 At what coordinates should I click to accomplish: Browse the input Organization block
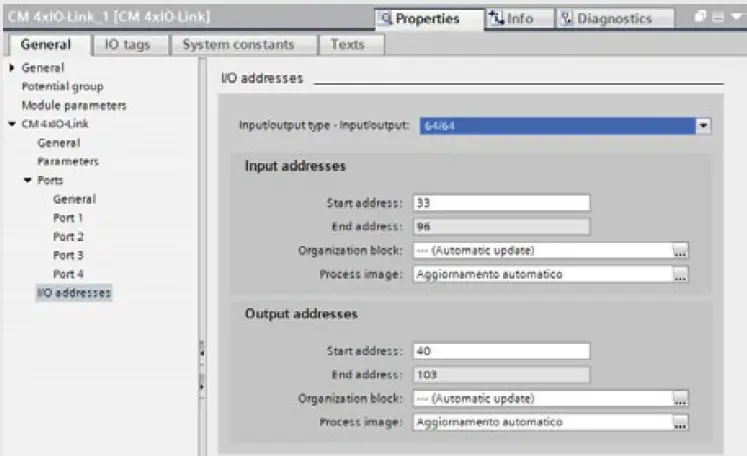click(x=680, y=251)
